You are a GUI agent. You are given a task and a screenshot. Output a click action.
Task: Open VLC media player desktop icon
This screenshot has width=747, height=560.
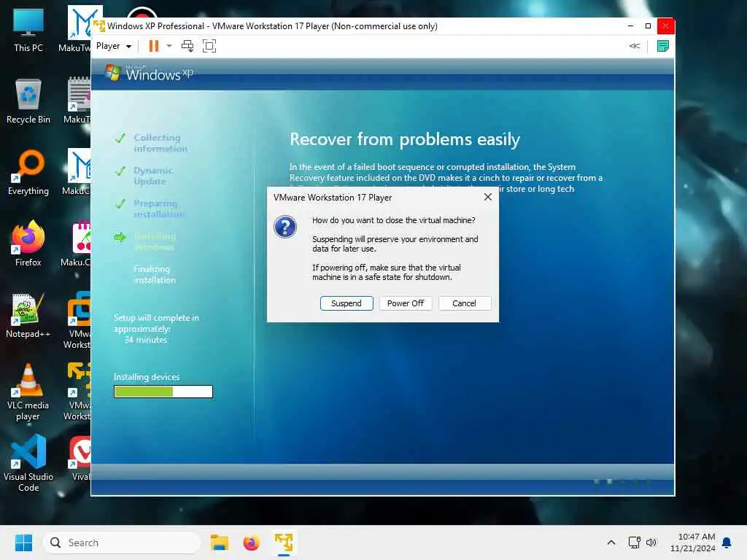[x=28, y=392]
